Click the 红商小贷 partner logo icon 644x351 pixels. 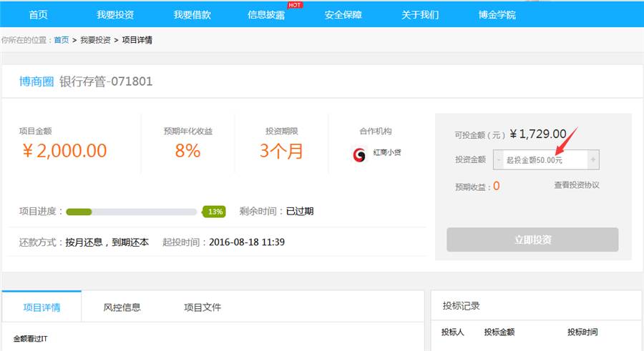pos(359,154)
